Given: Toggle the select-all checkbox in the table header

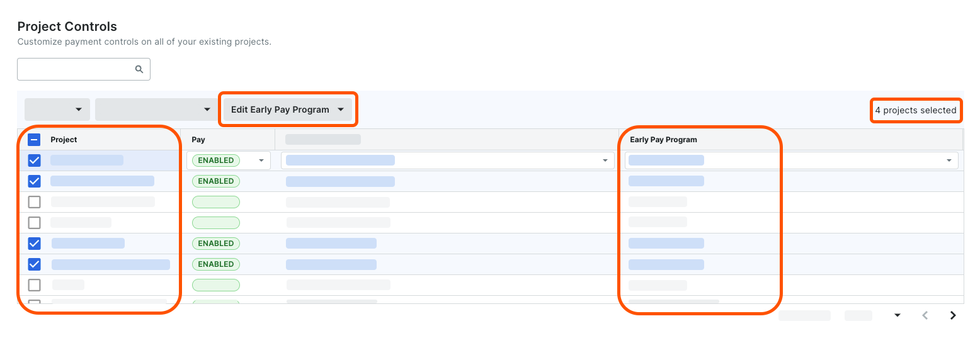Looking at the screenshot, I should pos(35,140).
